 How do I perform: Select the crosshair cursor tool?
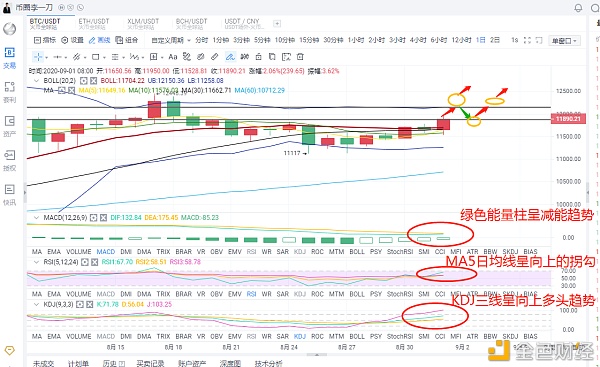coord(38,57)
